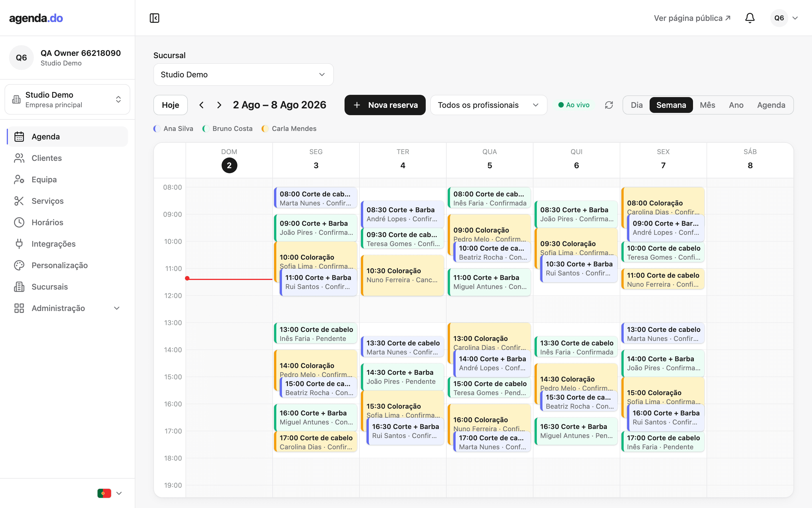Click the Q6 avatar in the sidebar header

(x=21, y=58)
